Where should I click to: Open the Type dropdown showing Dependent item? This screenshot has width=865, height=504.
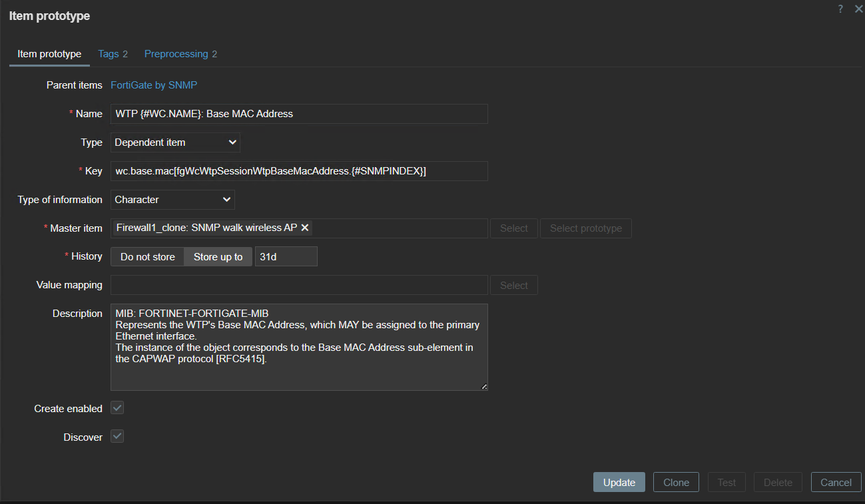(175, 142)
